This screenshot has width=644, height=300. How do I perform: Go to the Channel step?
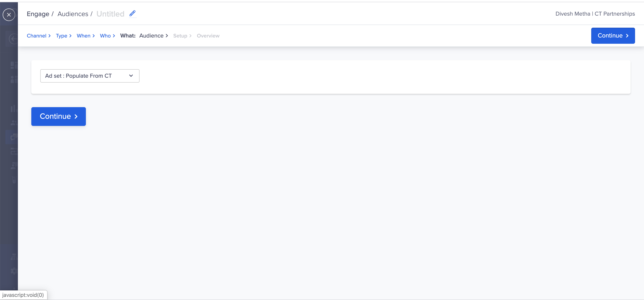36,36
